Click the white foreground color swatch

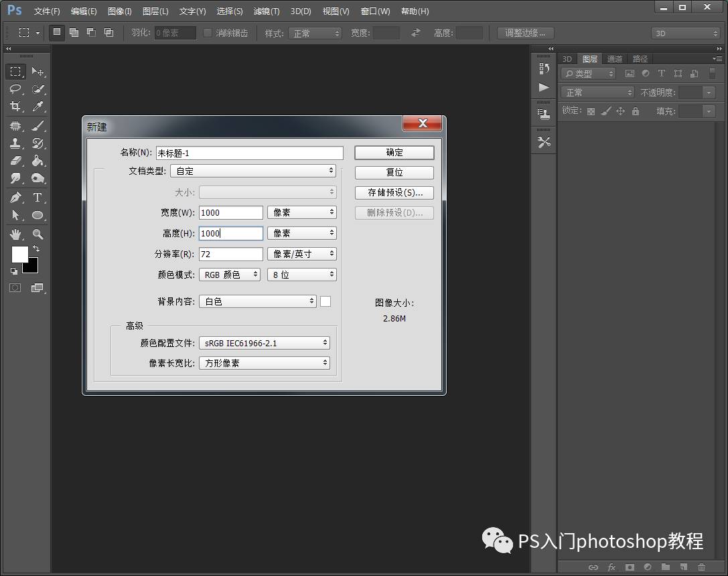(19, 255)
